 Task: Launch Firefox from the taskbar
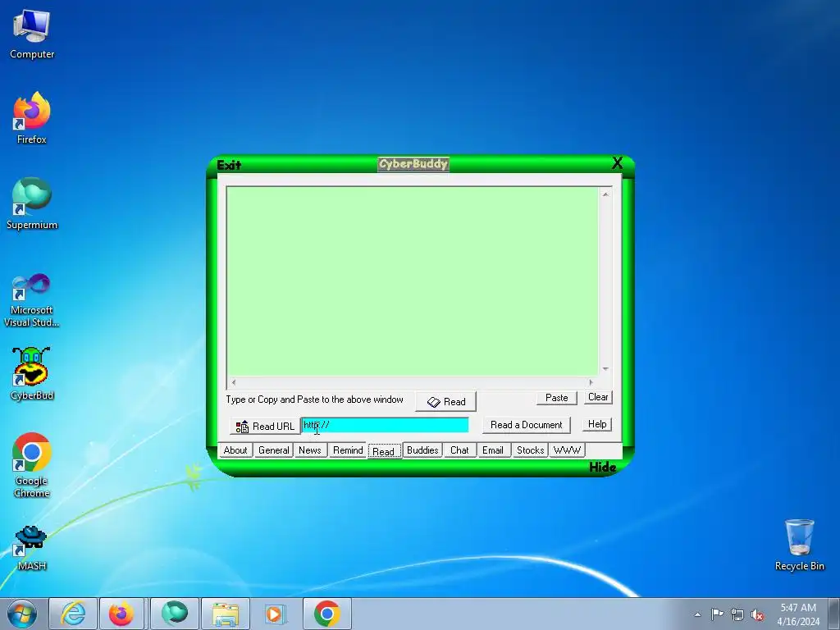coord(121,614)
